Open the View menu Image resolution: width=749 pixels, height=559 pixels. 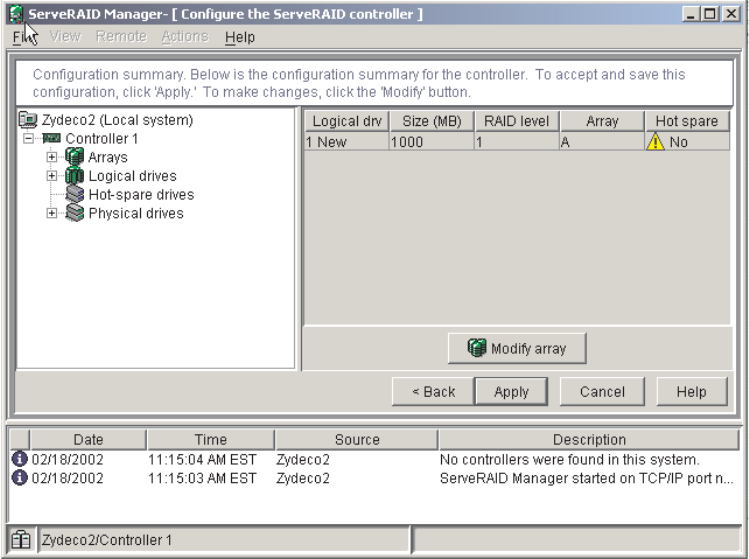(65, 36)
